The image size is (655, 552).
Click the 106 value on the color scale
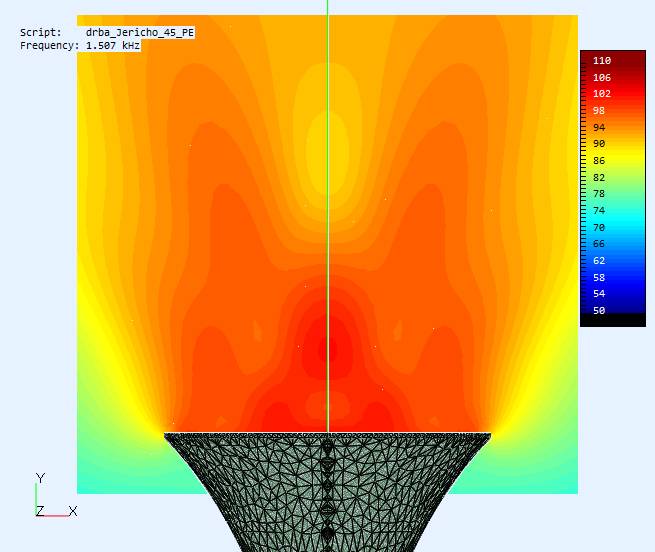click(x=602, y=77)
